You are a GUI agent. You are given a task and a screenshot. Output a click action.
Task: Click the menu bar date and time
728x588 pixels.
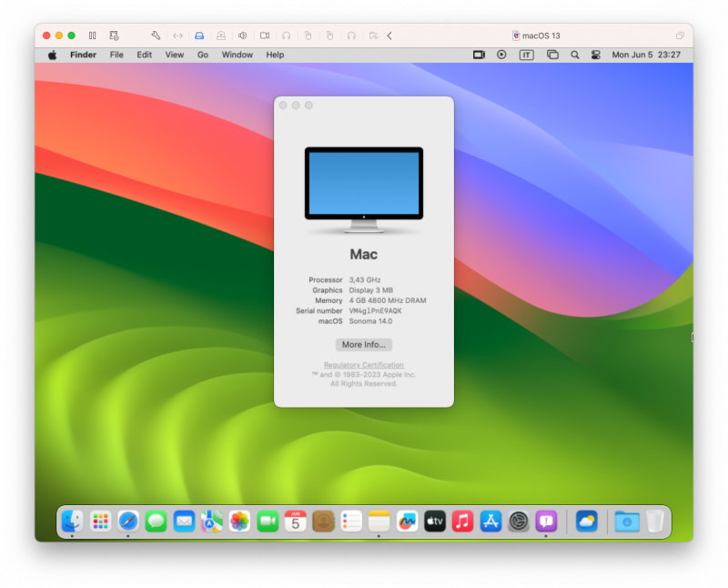[646, 55]
